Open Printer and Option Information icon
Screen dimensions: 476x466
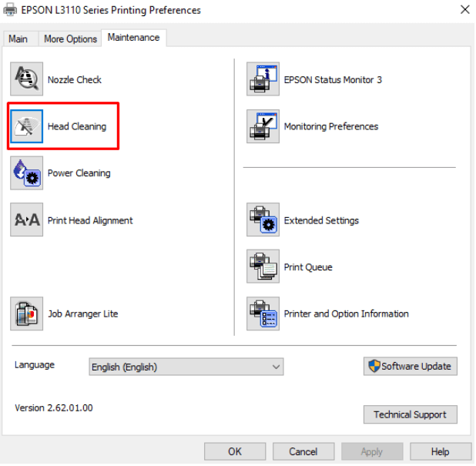263,313
